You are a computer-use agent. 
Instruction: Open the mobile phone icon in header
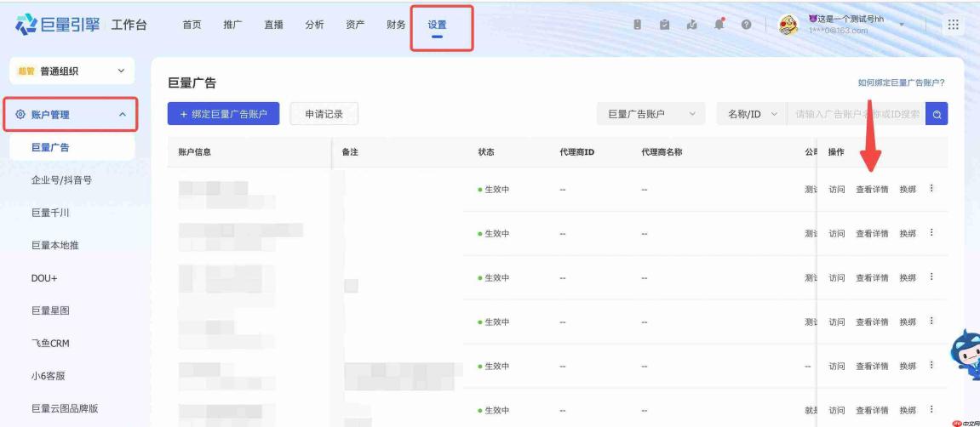637,25
